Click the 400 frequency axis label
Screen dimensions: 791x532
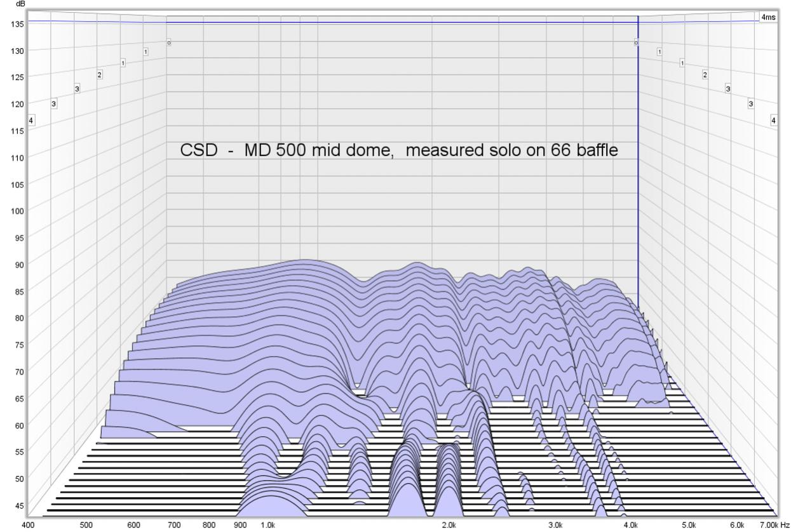tap(29, 526)
